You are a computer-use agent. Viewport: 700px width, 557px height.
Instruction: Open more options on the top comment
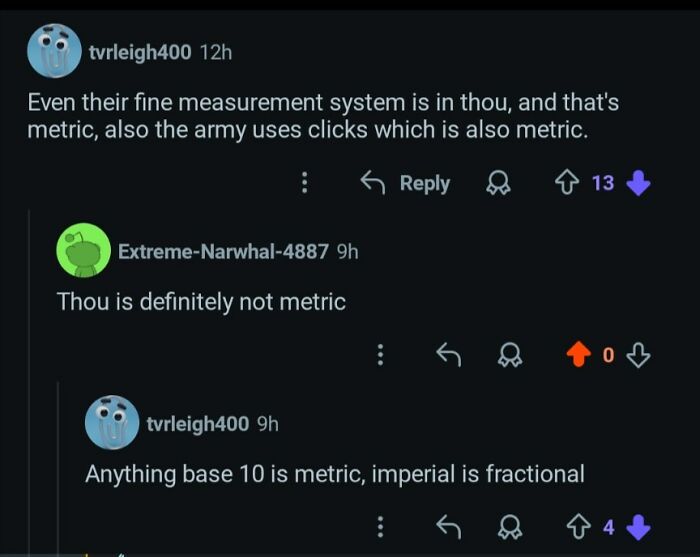[305, 183]
